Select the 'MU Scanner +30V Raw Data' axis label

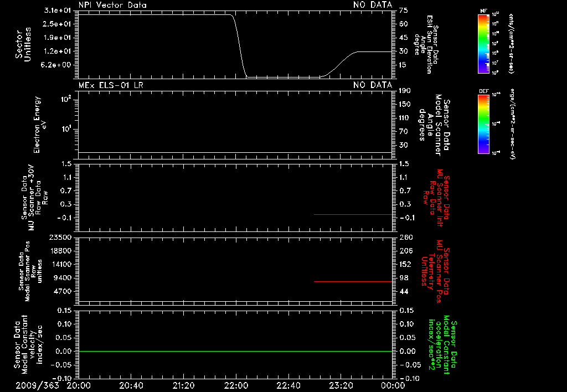coord(35,198)
